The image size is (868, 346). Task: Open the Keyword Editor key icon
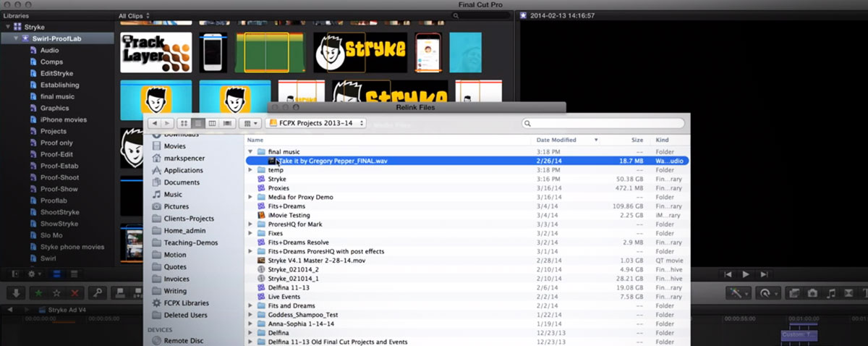point(97,293)
